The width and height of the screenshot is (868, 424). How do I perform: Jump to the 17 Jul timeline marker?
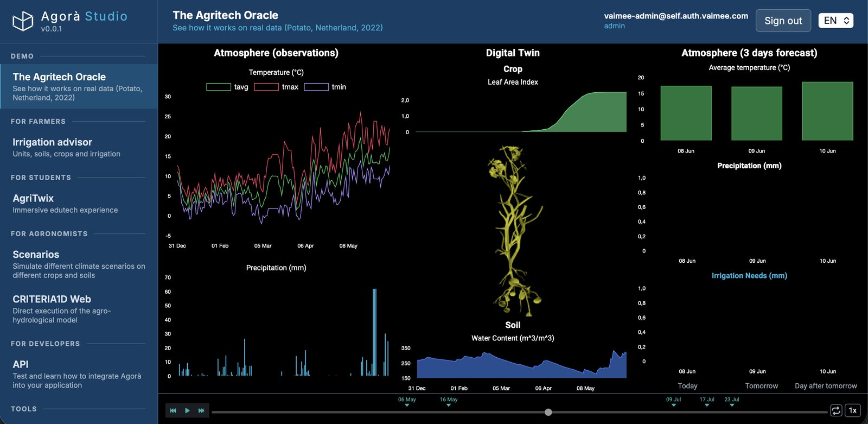[707, 401]
